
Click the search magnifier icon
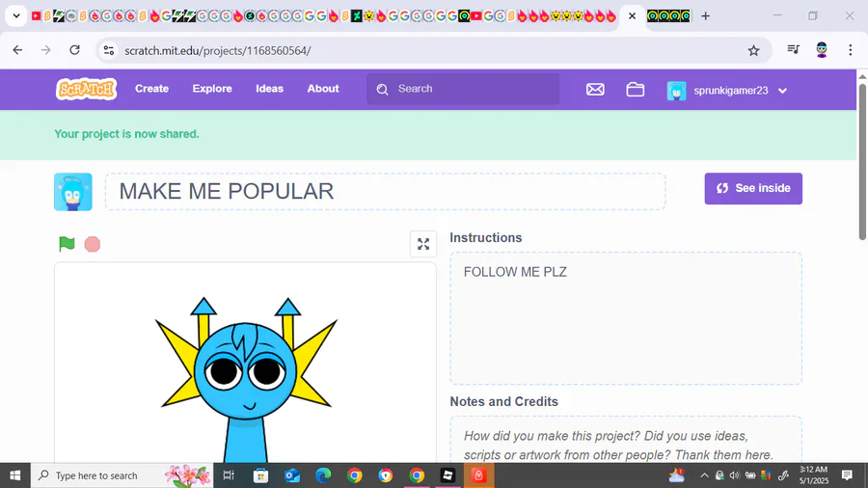click(x=382, y=90)
